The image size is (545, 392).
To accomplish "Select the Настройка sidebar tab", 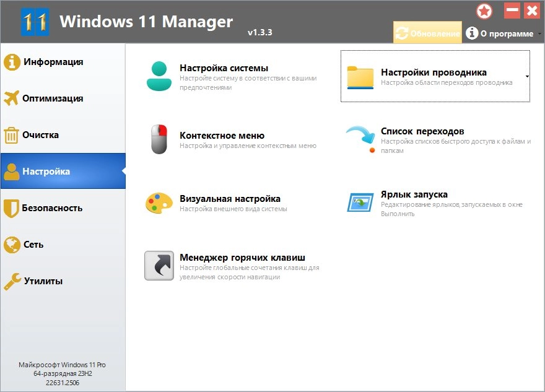I will click(x=63, y=171).
